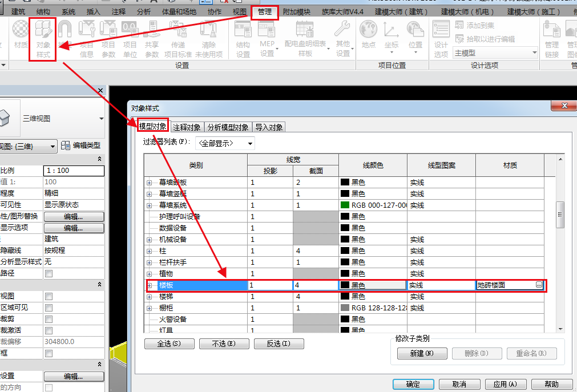Open 设计选项 Design Options icon
The image size is (577, 392).
click(x=441, y=39)
